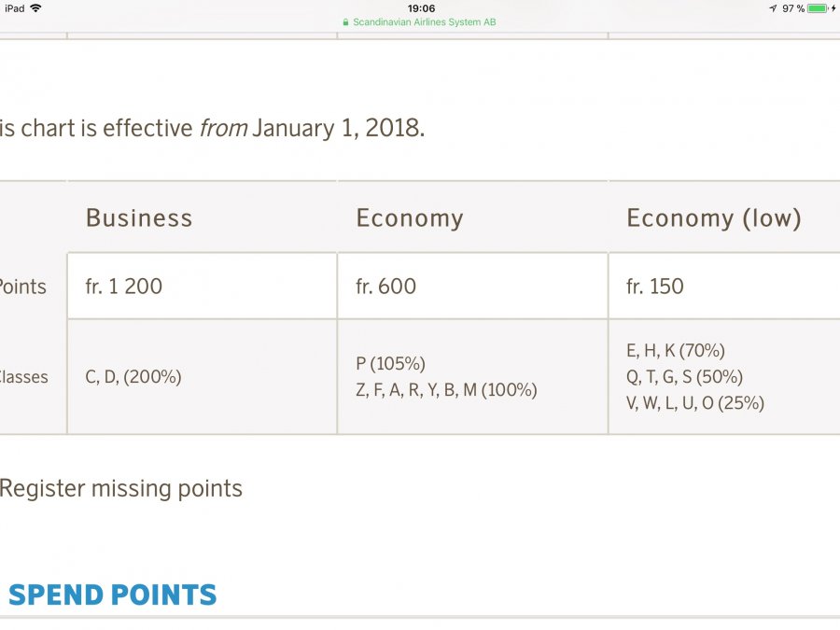This screenshot has width=840, height=630.
Task: Tap the Wi-Fi icon in status bar
Action: (35, 8)
